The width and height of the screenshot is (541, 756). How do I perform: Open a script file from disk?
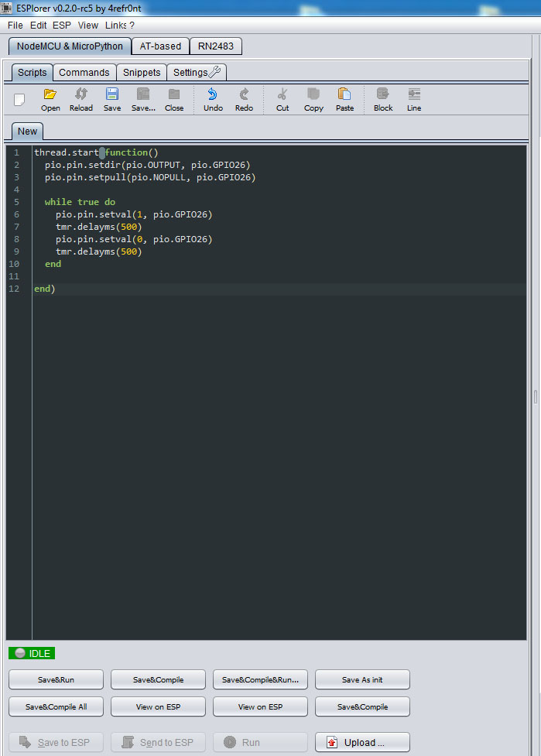point(50,99)
